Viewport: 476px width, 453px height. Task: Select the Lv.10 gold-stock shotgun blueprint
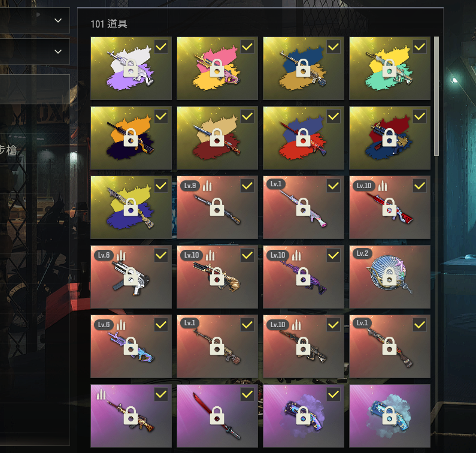point(217,277)
